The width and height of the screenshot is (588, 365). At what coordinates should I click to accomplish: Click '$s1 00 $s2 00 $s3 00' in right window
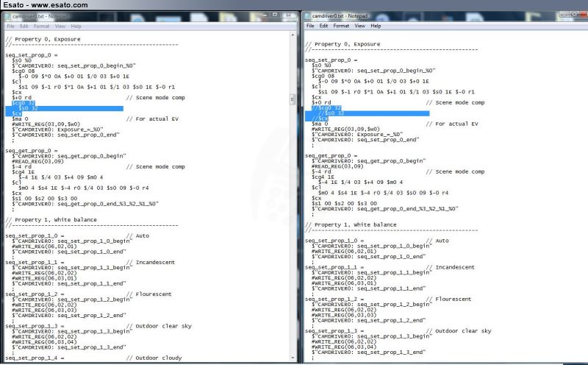tap(344, 203)
